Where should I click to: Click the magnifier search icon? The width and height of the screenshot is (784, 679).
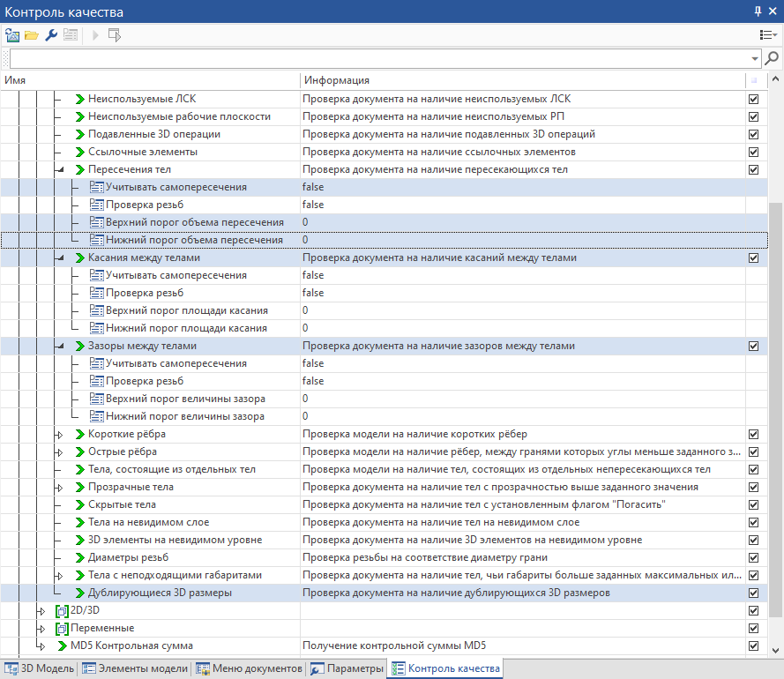[x=772, y=58]
